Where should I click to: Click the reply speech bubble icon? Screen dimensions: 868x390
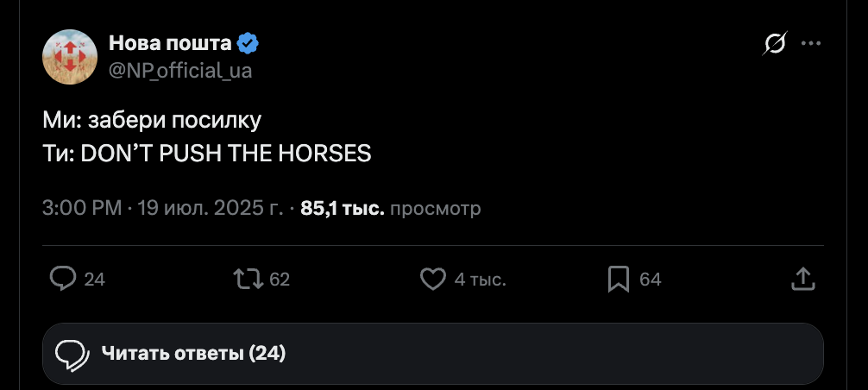(64, 279)
